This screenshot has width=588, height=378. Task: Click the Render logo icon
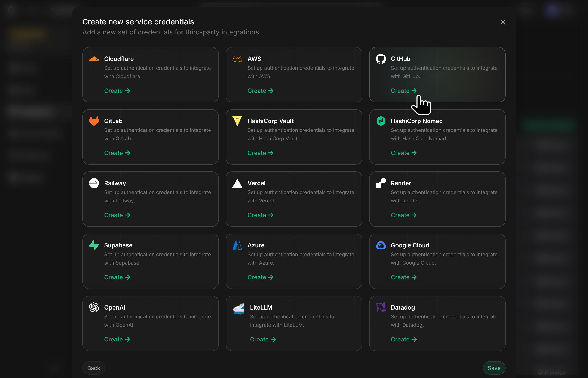pyautogui.click(x=381, y=183)
